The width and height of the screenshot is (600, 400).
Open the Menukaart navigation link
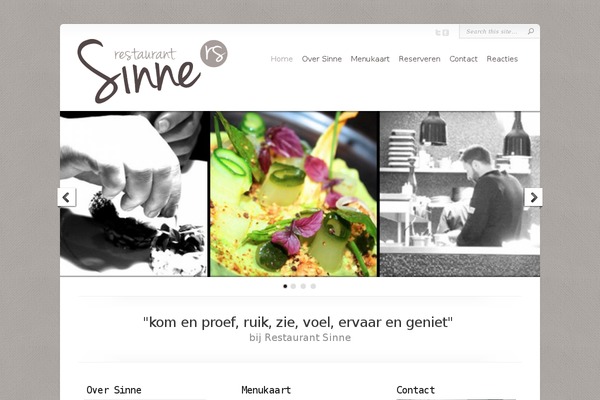coord(370,59)
